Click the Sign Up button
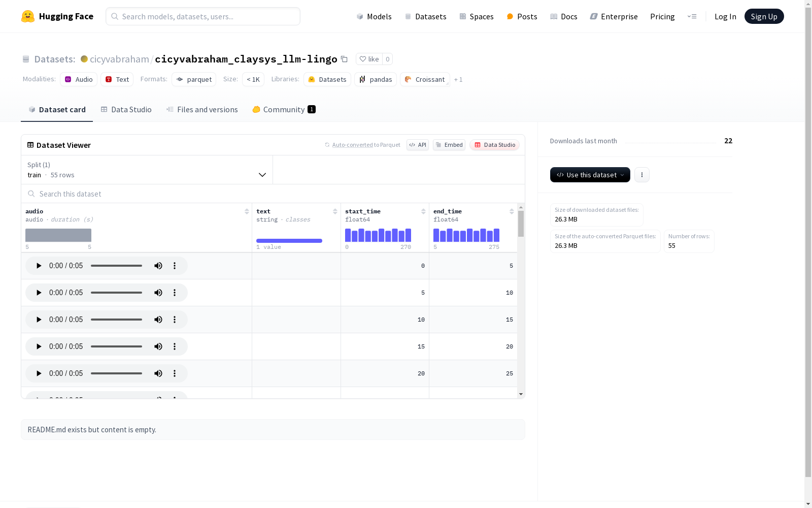812x508 pixels. tap(764, 16)
